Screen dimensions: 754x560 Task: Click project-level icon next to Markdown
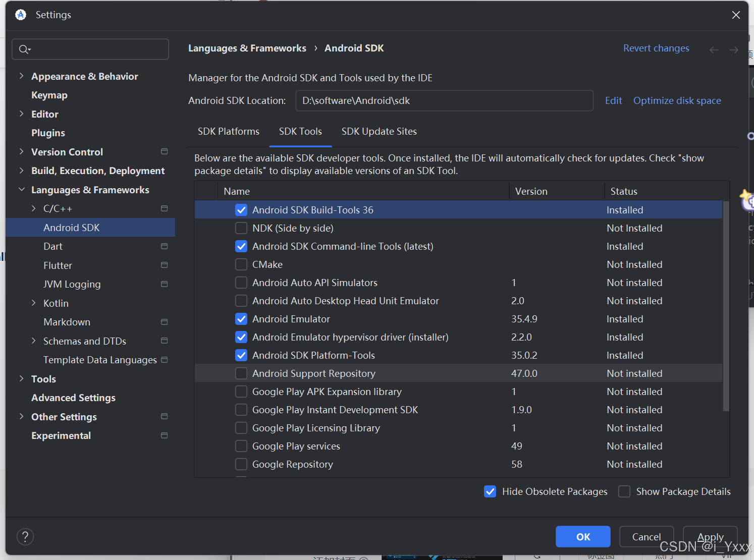click(x=164, y=322)
